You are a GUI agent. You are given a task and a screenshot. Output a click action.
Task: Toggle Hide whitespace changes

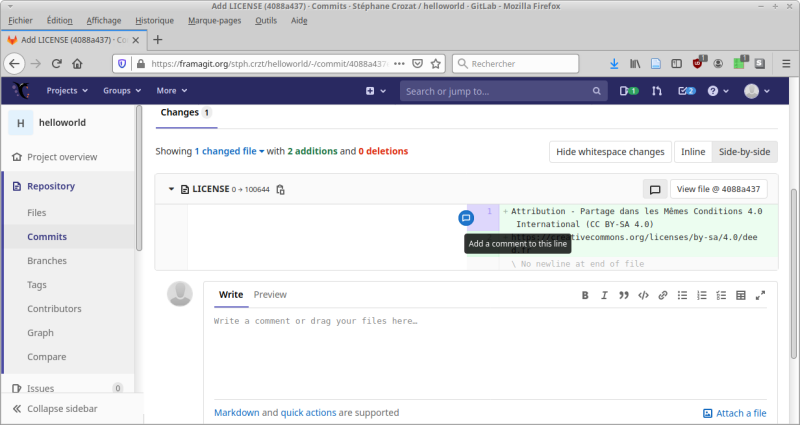pos(610,152)
